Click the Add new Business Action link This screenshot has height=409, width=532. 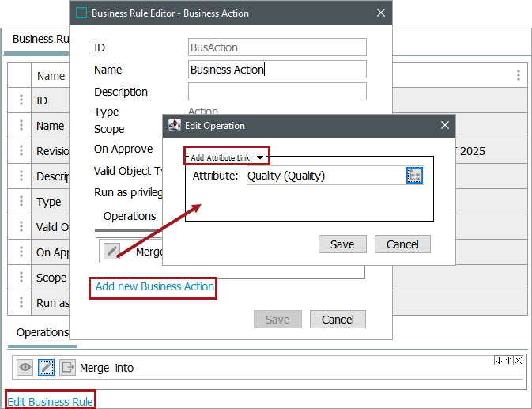tap(155, 286)
